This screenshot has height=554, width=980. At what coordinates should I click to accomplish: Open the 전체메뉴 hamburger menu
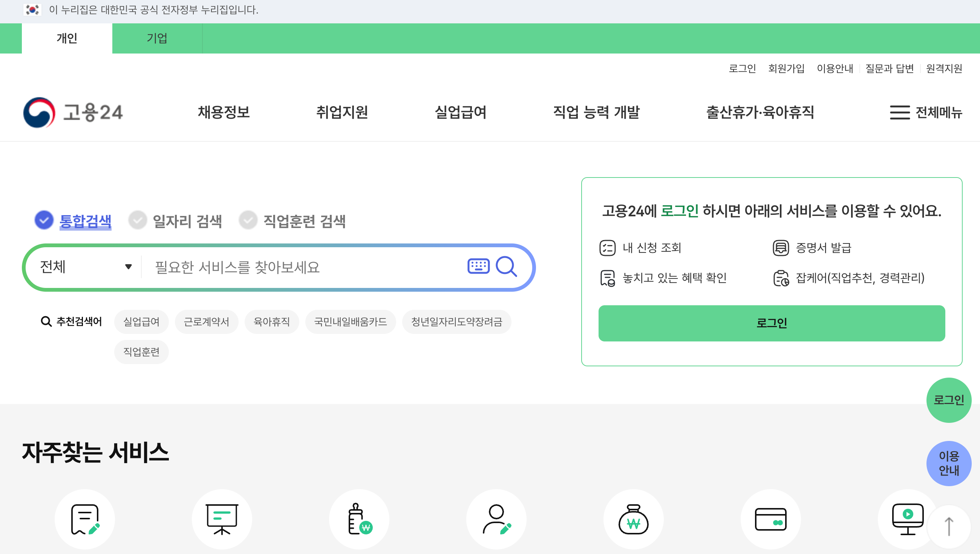[926, 113]
